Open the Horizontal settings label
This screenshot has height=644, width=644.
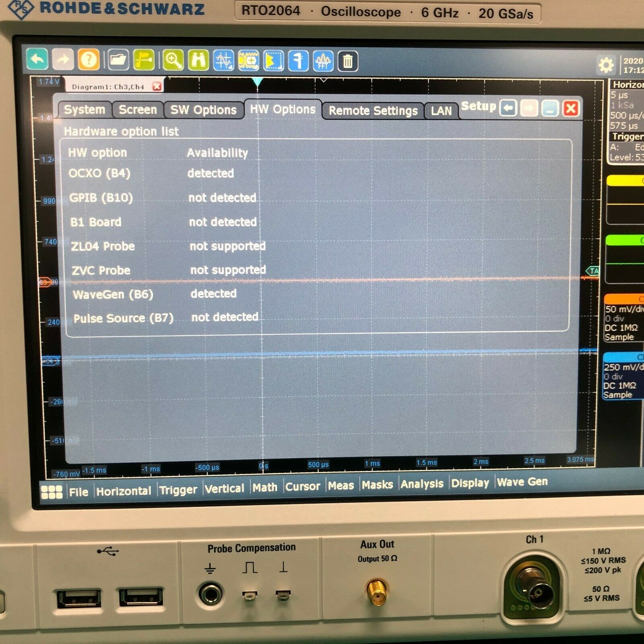(x=628, y=85)
